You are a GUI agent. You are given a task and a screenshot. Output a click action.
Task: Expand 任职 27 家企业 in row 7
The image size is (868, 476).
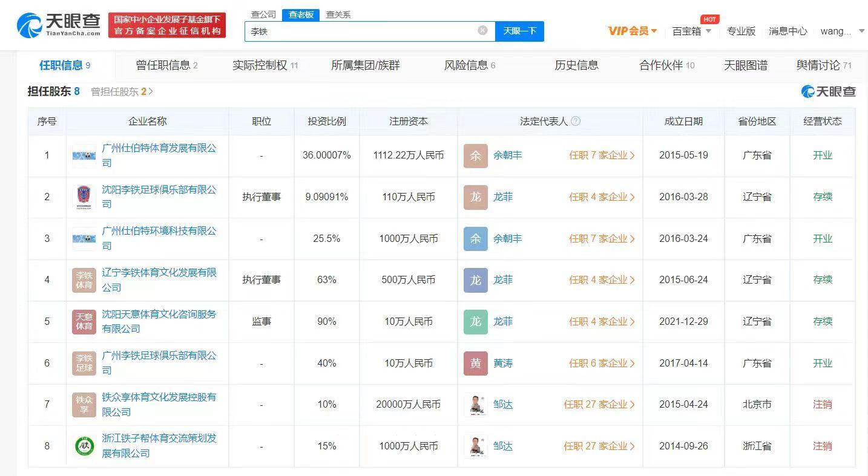[x=599, y=405]
